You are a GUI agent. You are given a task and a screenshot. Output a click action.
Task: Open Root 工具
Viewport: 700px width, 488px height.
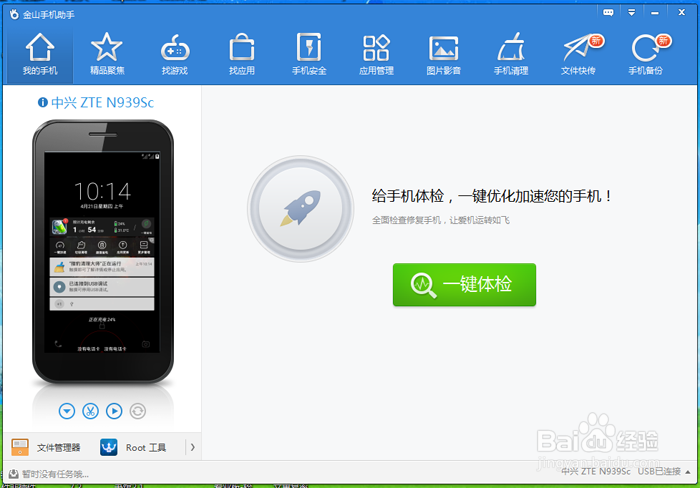(133, 447)
